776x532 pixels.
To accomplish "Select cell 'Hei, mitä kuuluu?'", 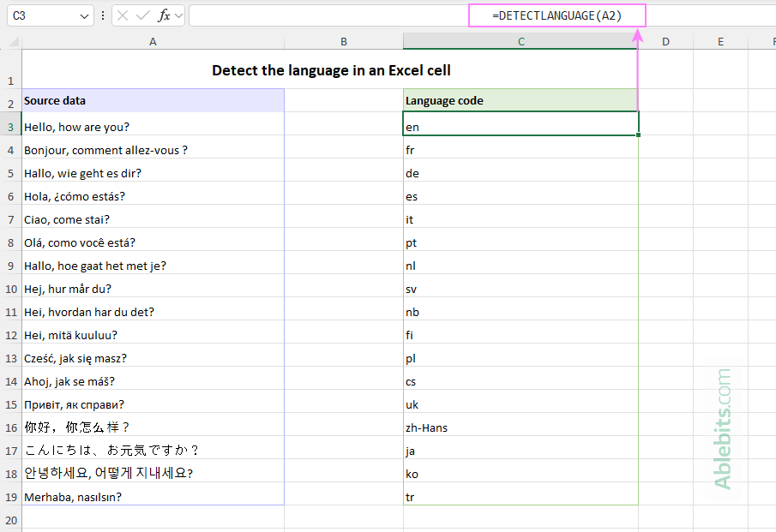I will (x=153, y=332).
